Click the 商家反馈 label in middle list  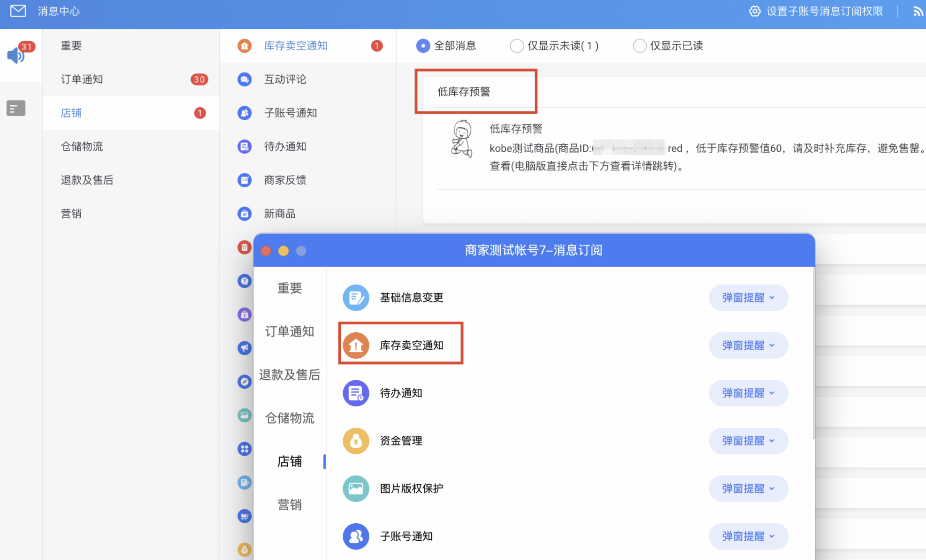point(285,180)
